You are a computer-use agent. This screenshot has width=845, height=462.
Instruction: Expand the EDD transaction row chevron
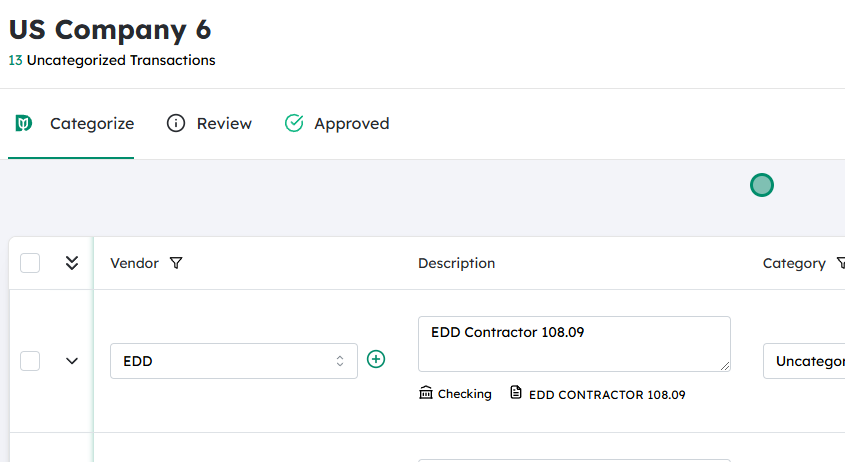[72, 361]
